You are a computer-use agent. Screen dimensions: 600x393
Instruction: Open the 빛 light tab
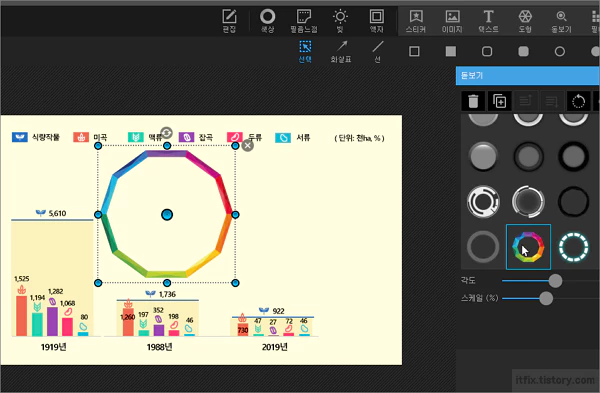coord(340,21)
